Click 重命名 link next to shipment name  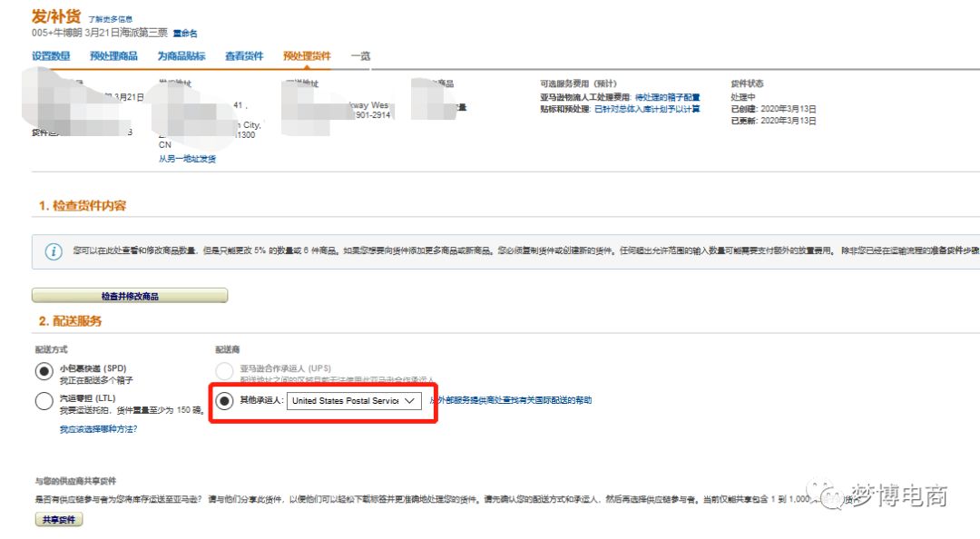pos(185,34)
